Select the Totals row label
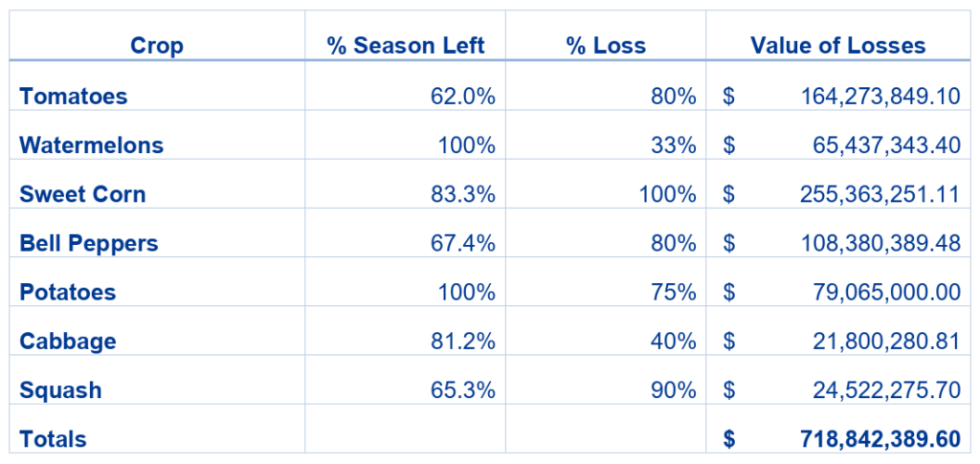Viewport: 980px width, 464px height. 54,439
